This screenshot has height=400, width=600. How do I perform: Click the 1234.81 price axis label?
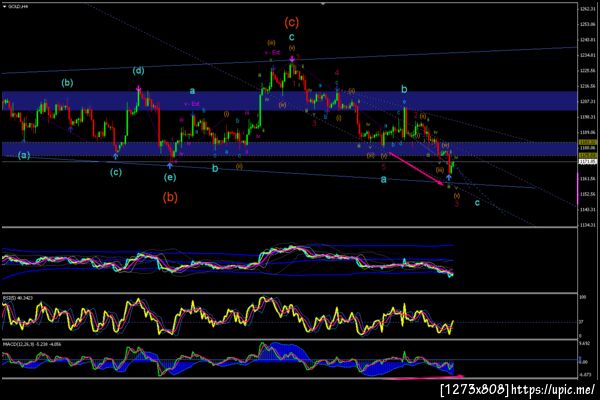click(588, 55)
